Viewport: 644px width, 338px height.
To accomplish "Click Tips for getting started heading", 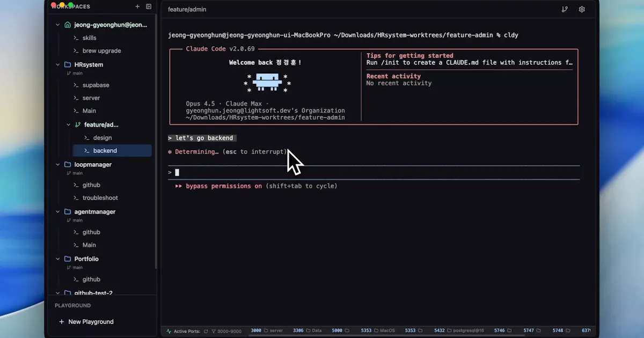I will click(410, 56).
